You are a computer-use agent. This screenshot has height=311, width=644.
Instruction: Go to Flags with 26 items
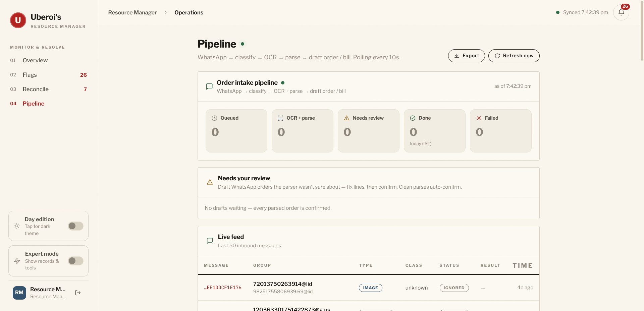click(49, 75)
